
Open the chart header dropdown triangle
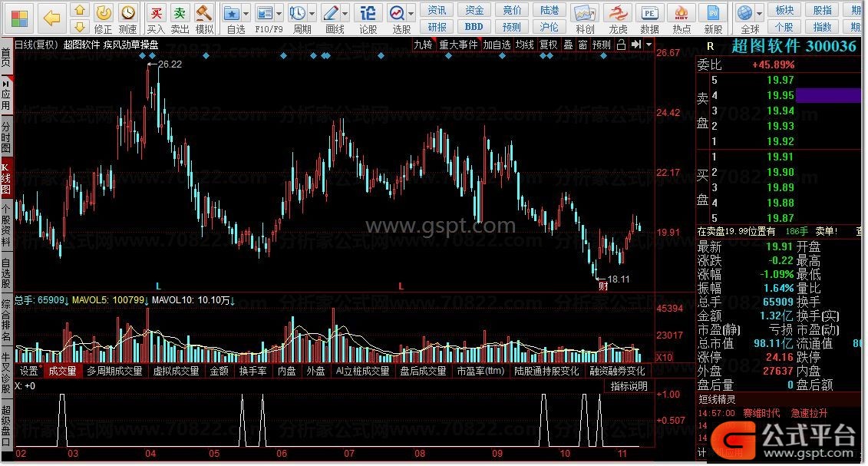coord(649,45)
